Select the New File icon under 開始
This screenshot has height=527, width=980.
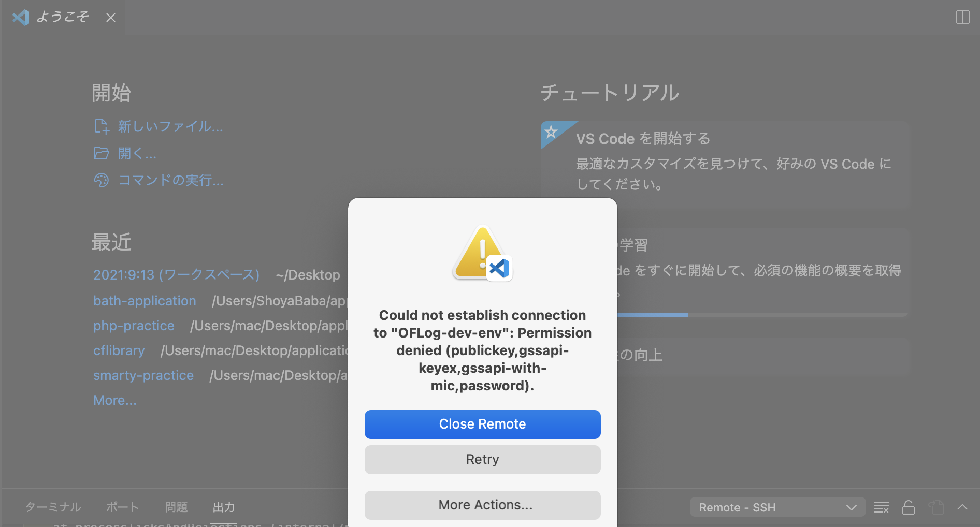point(102,126)
